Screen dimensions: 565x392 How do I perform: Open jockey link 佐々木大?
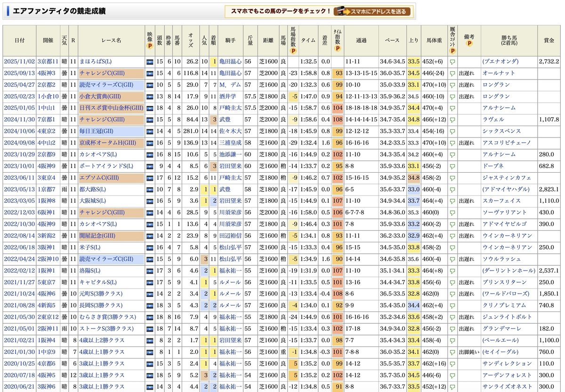click(x=230, y=131)
